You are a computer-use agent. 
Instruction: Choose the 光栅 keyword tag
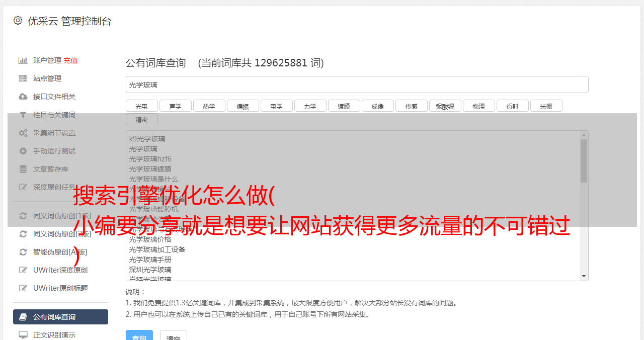click(546, 106)
